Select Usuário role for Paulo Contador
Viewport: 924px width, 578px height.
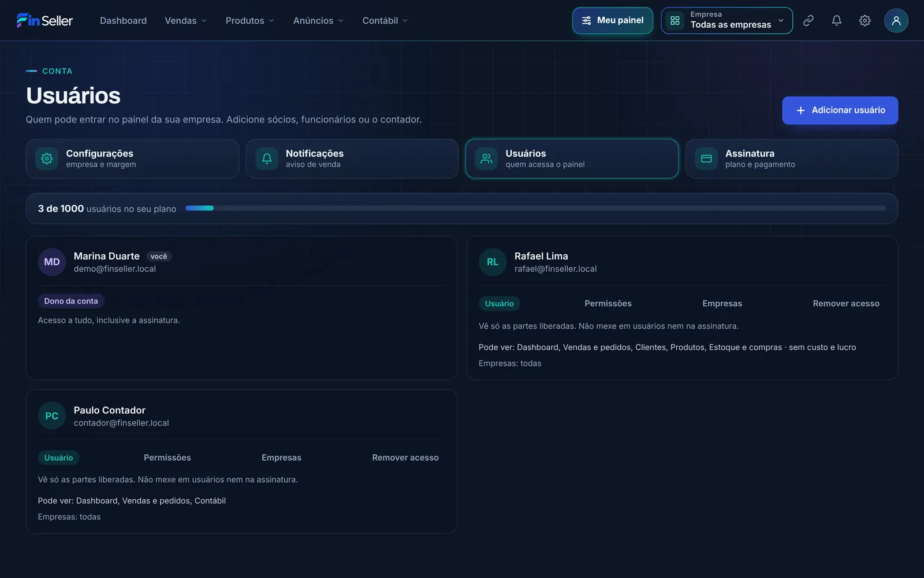coord(59,457)
